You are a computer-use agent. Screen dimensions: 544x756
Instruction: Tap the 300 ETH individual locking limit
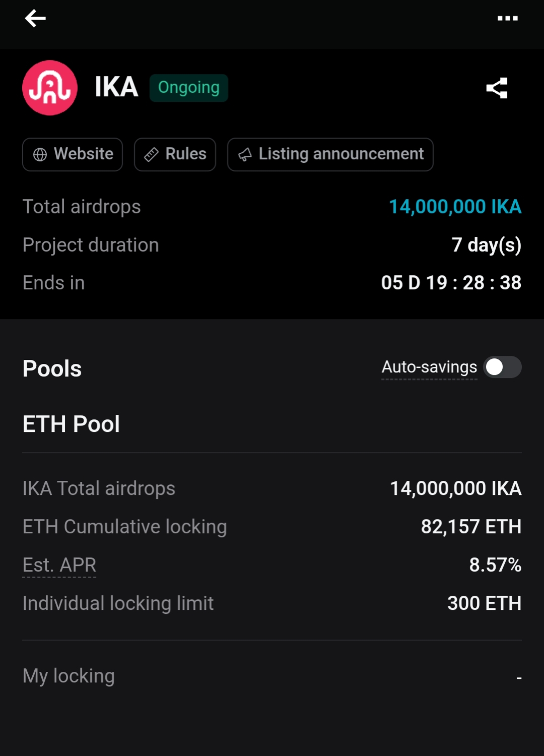[x=484, y=603]
